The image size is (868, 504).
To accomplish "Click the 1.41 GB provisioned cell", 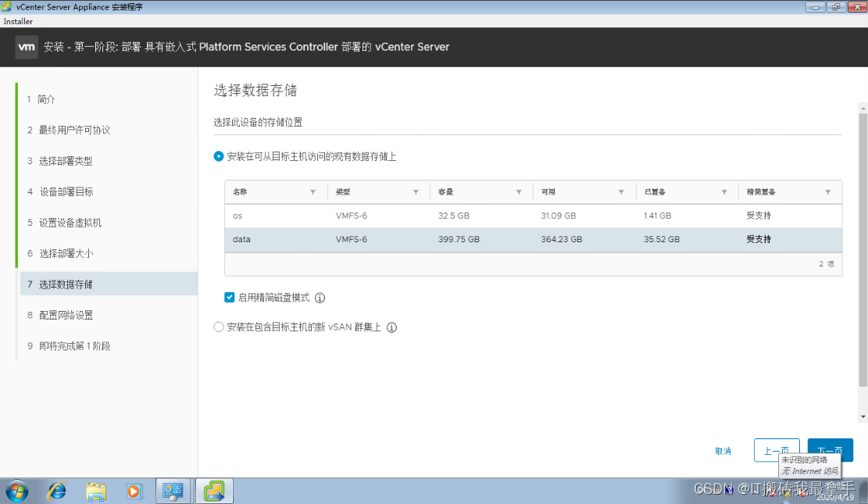I will [657, 216].
